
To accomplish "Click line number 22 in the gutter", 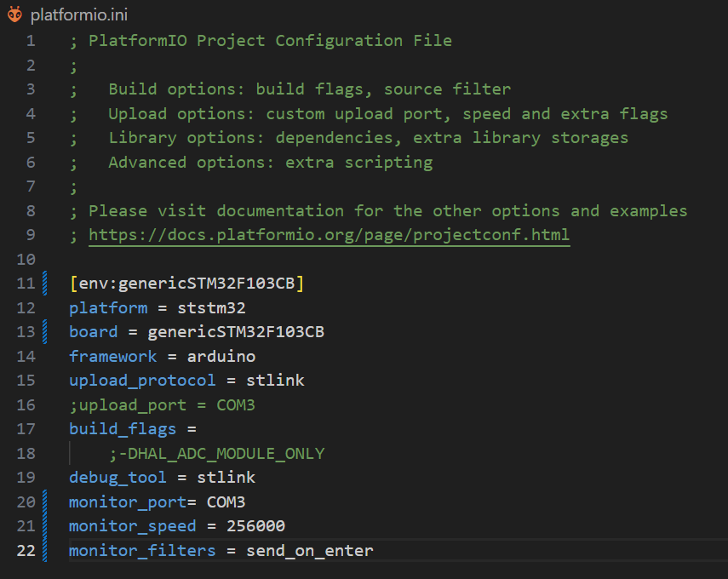I will pyautogui.click(x=26, y=551).
